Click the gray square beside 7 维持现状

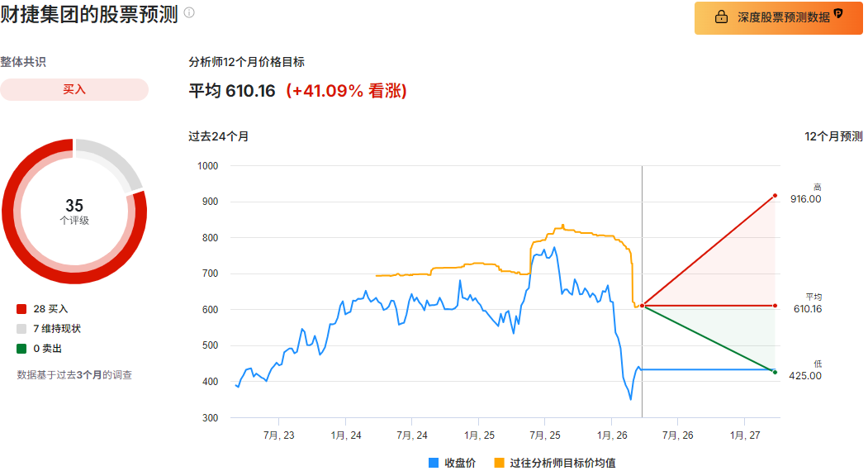tap(21, 329)
